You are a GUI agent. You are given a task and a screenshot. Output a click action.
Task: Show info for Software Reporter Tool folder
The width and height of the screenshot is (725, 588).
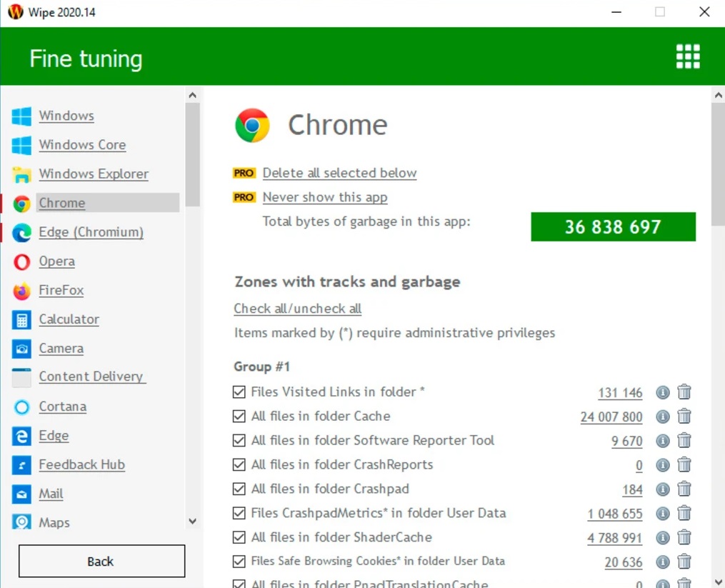pyautogui.click(x=663, y=441)
